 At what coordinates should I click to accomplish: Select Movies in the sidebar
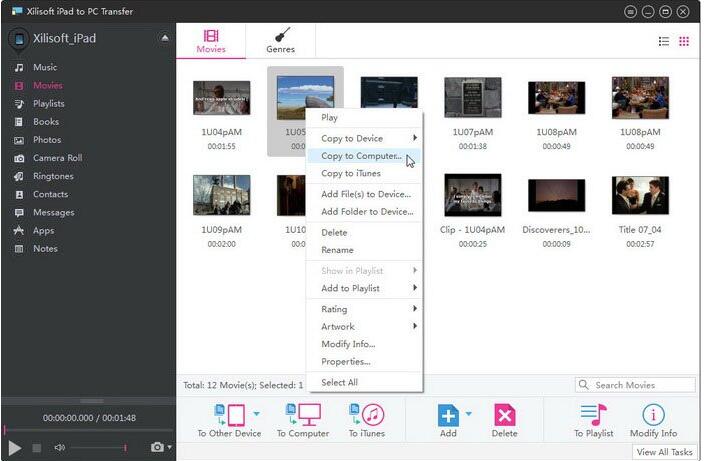coord(48,85)
